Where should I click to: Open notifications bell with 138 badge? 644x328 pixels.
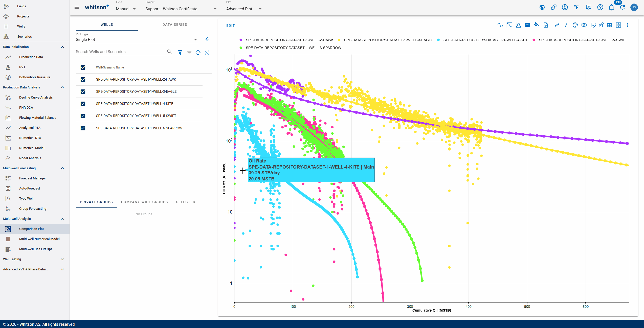coord(611,7)
